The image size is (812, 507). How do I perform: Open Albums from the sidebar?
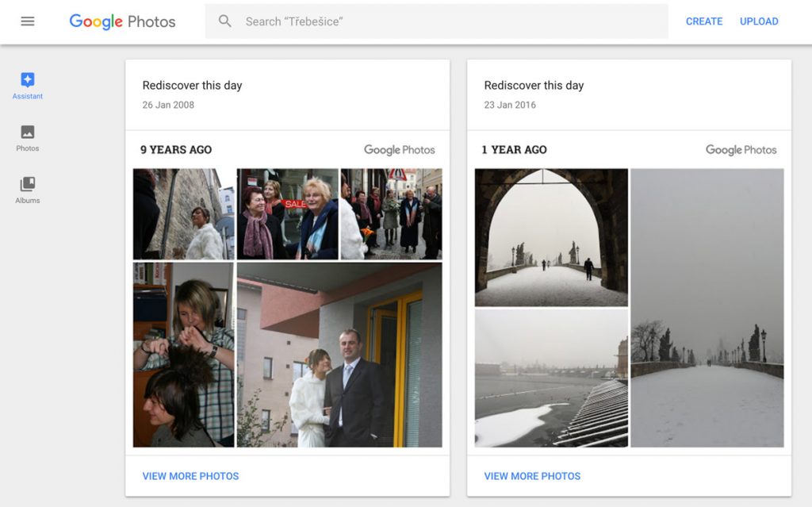click(28, 190)
